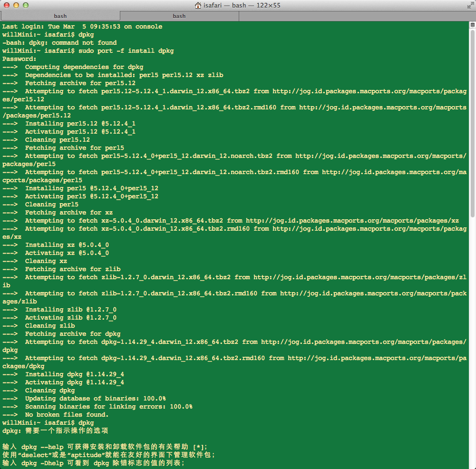The height and width of the screenshot is (469, 476).
Task: Click 'dpkg: 需要一个指示操作的选项' message
Action: 55,430
